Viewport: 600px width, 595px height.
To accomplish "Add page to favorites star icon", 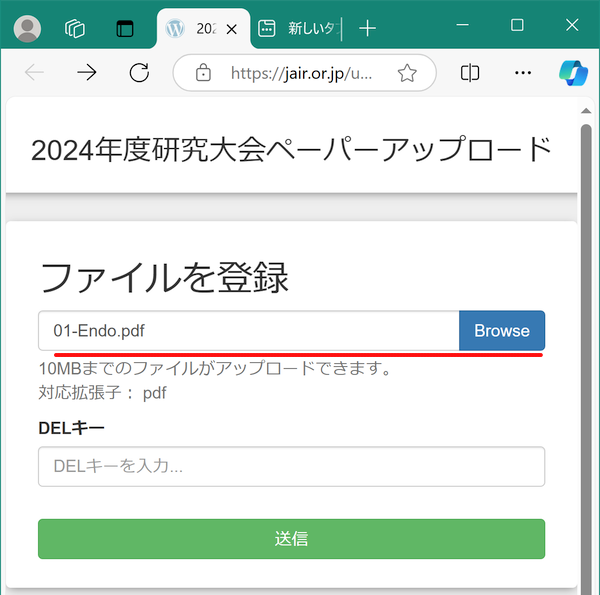I will point(407,73).
